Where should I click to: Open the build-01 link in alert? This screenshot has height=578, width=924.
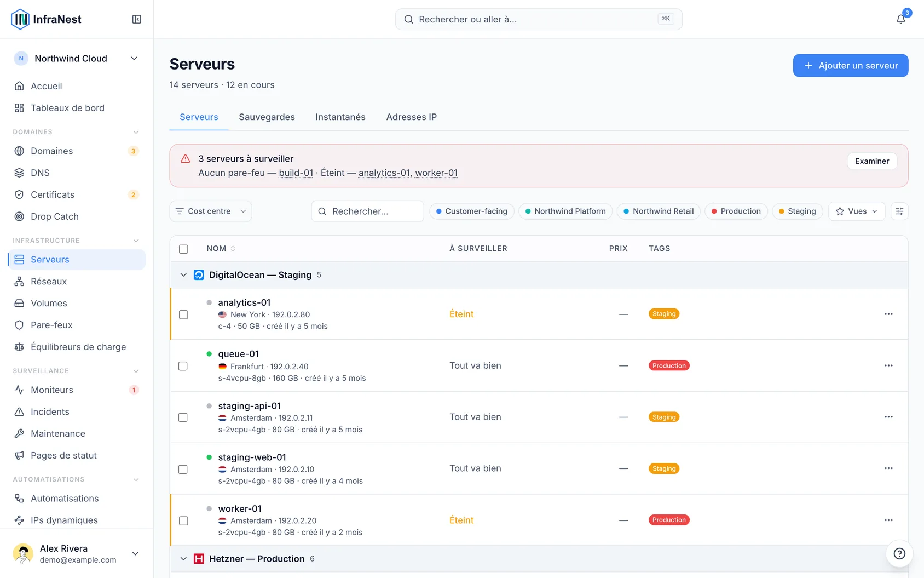[x=296, y=173]
